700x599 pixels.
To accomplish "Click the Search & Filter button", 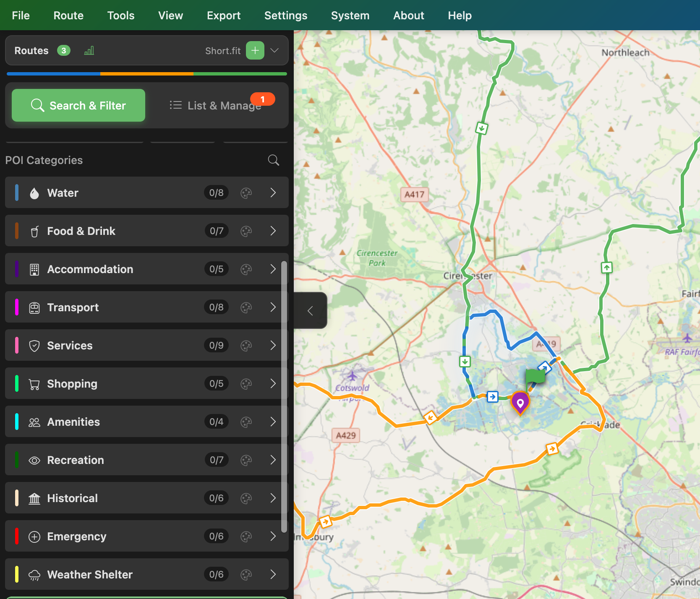I will pyautogui.click(x=78, y=106).
